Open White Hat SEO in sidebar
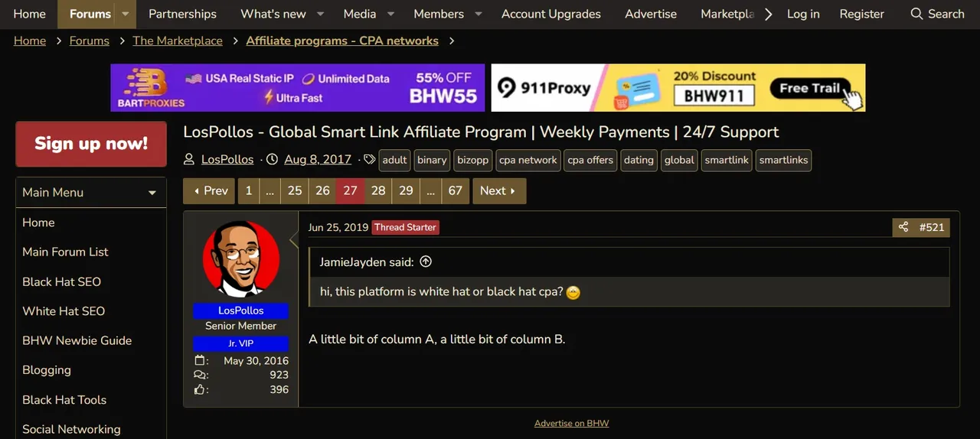Viewport: 980px width, 439px height. pos(64,311)
